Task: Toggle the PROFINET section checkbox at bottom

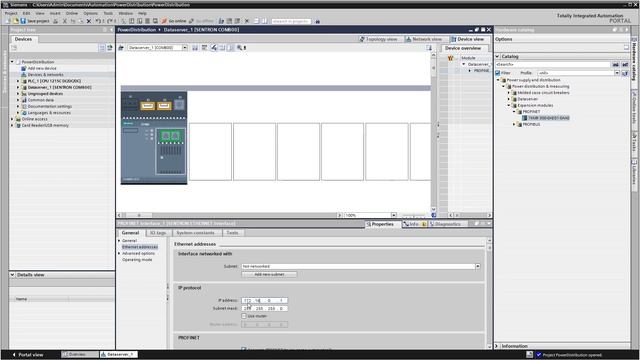Action: click(x=244, y=349)
